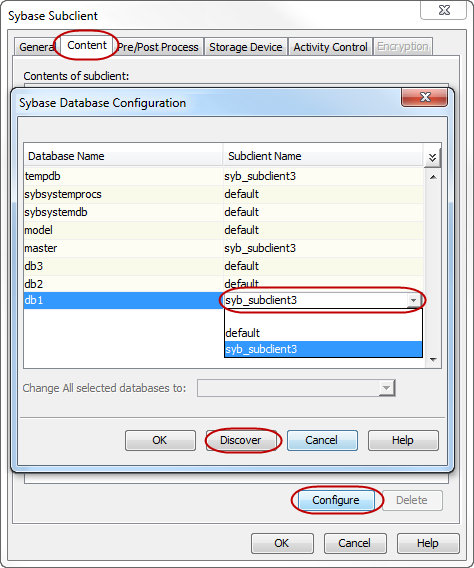Open the column chooser double-chevron icon
The image size is (474, 568).
click(x=432, y=157)
